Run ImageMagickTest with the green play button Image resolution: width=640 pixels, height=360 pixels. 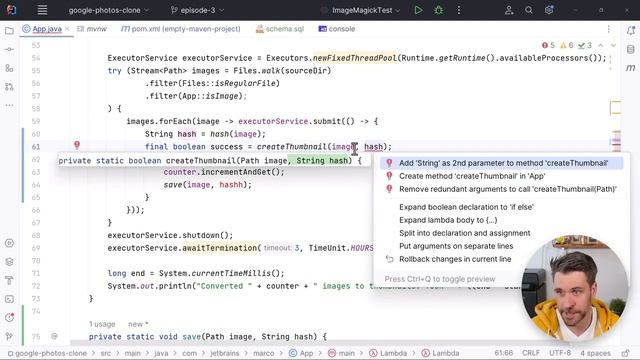[x=418, y=10]
